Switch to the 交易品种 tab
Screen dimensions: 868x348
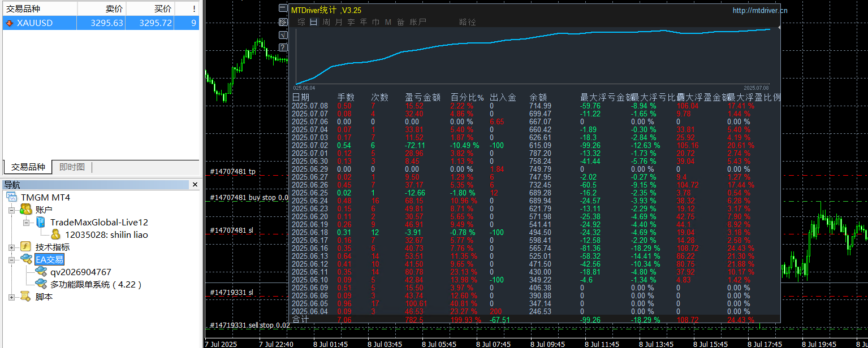coord(28,167)
